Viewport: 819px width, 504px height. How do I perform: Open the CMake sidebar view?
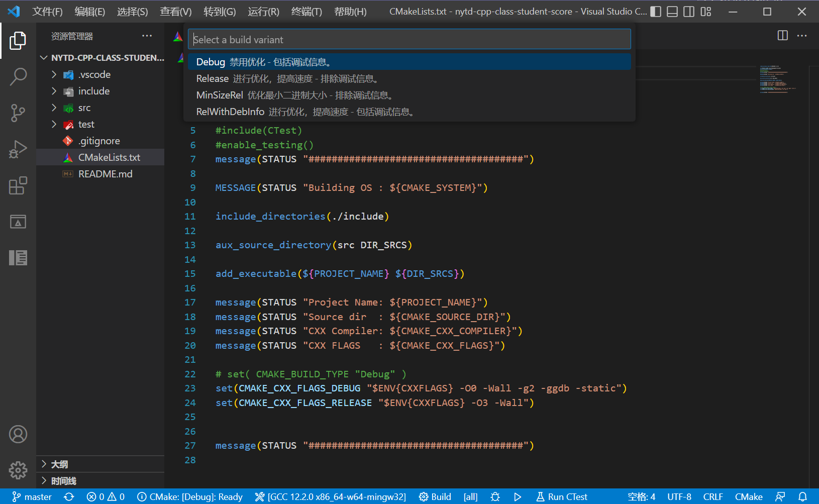tap(18, 222)
